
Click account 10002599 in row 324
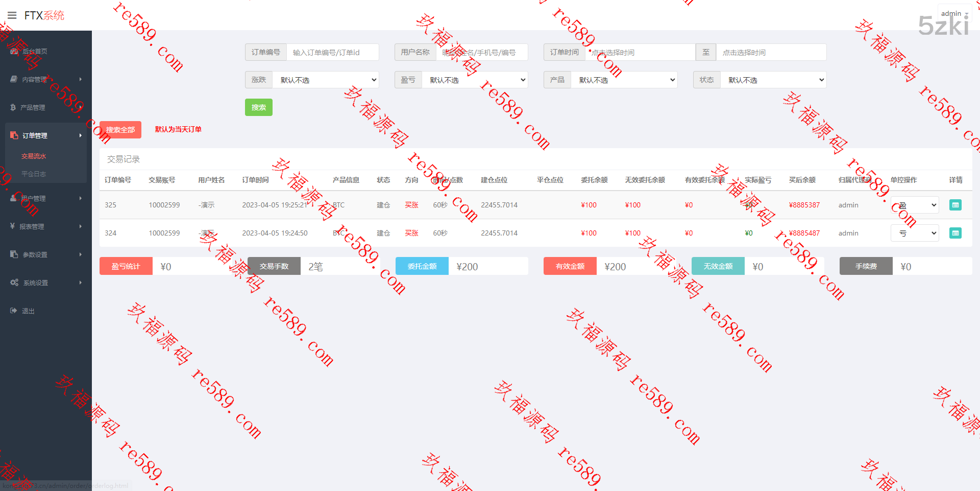click(164, 233)
